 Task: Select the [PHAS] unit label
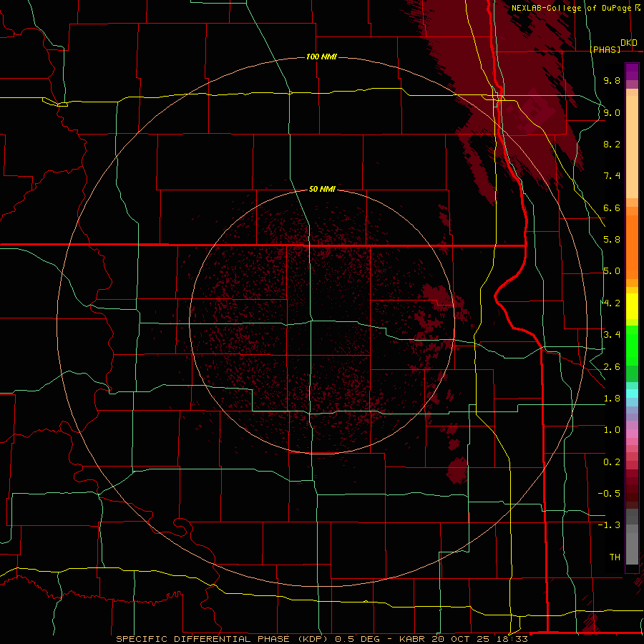coord(605,49)
